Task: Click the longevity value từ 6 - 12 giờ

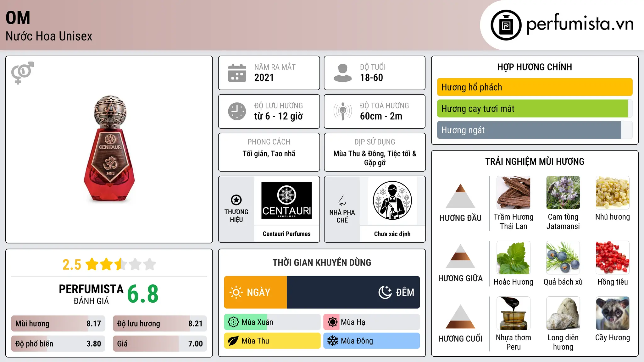Action: [x=279, y=116]
